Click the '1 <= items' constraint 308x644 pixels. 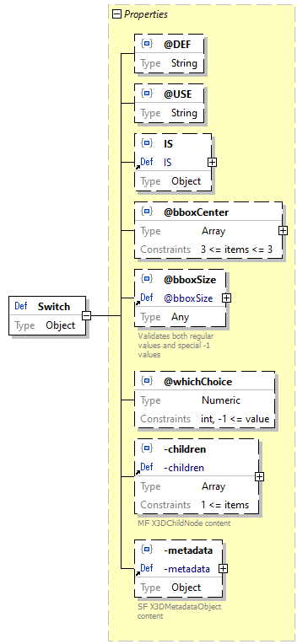click(x=225, y=505)
